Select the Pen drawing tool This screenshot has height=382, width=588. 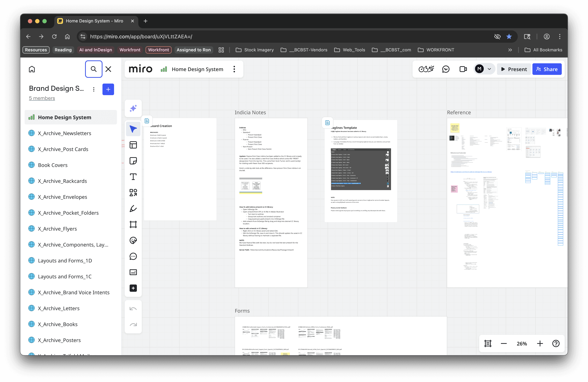tap(133, 209)
